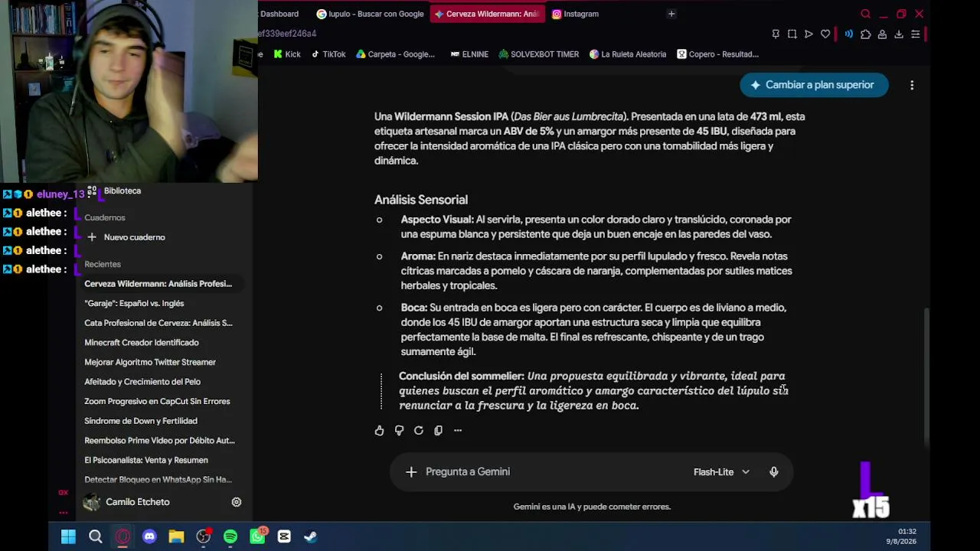The width and height of the screenshot is (980, 551).
Task: Open the Carpeta Google bookmark
Action: pyautogui.click(x=395, y=54)
